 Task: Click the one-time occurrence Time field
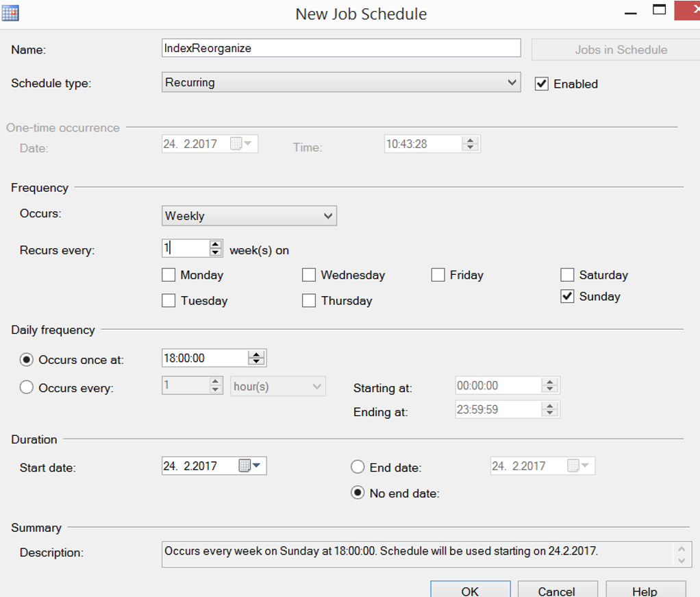(x=423, y=144)
